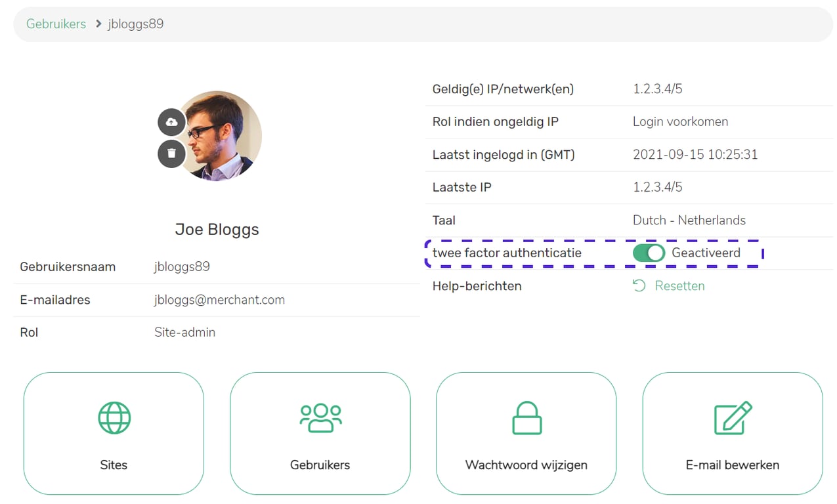Open Wachtwoord wijzigen card
The height and width of the screenshot is (504, 837).
pyautogui.click(x=526, y=433)
